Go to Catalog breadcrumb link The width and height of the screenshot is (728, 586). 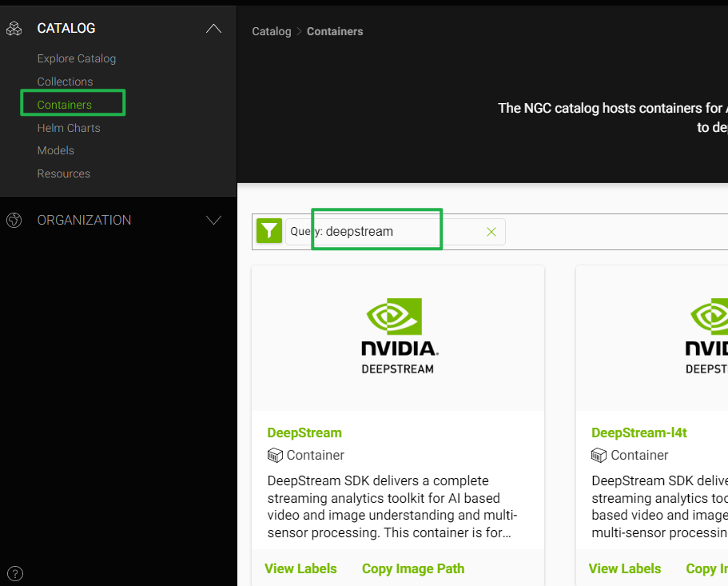coord(272,31)
